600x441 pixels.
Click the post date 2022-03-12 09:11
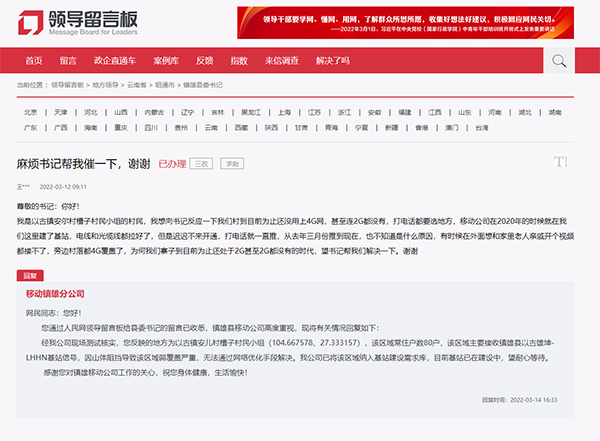click(x=63, y=187)
